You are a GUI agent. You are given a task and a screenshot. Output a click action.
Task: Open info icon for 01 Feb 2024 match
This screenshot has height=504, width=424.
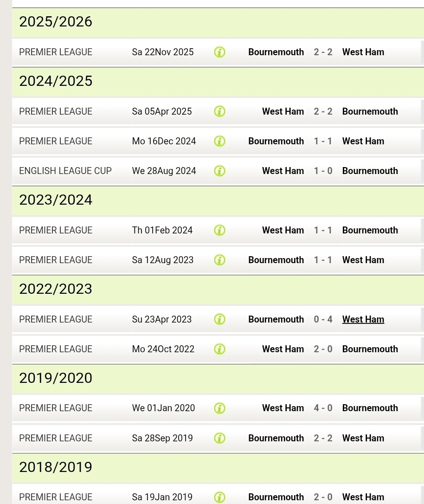click(220, 230)
